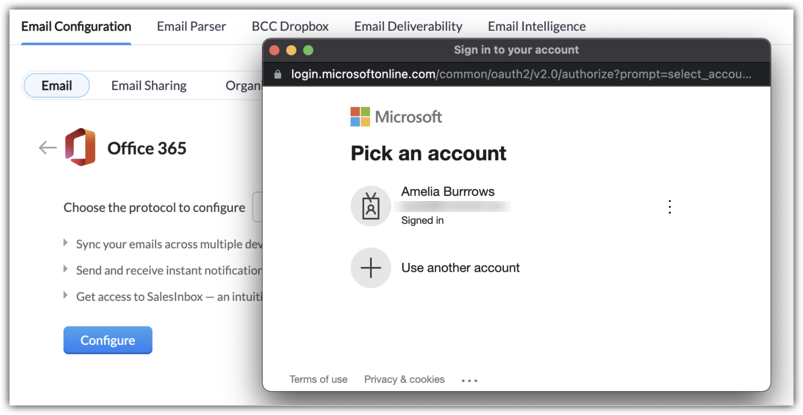The width and height of the screenshot is (803, 415).
Task: Open the Email Intelligence tab
Action: (536, 26)
